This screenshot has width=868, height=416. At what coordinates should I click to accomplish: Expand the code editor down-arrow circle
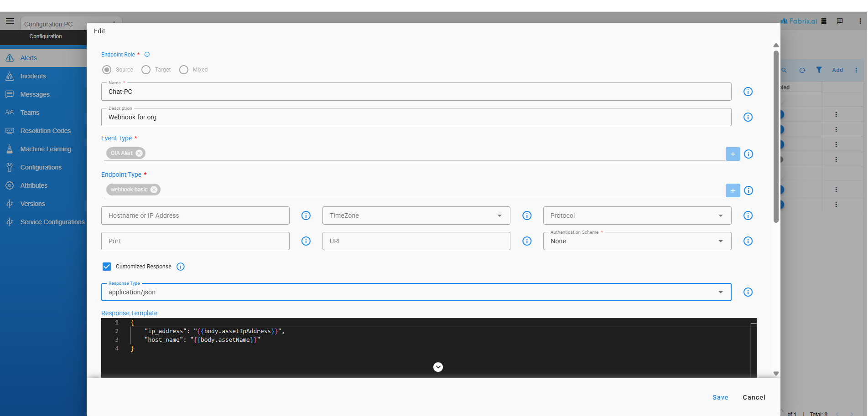click(x=438, y=367)
